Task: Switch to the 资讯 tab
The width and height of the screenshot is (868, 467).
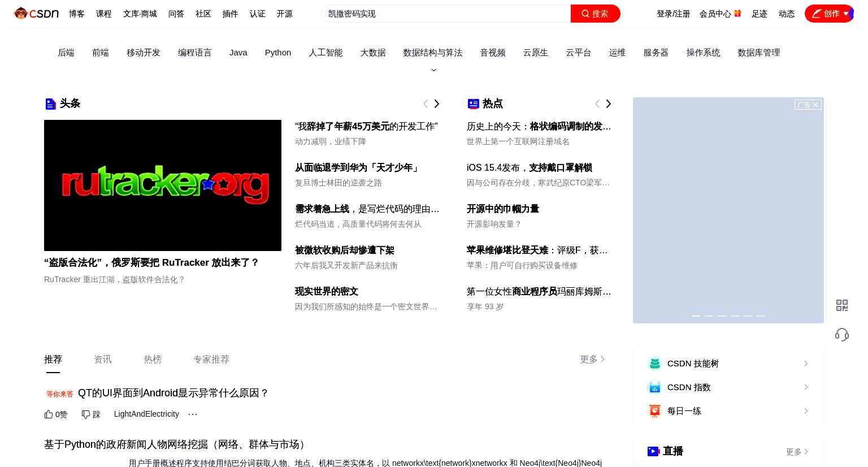Action: click(103, 359)
